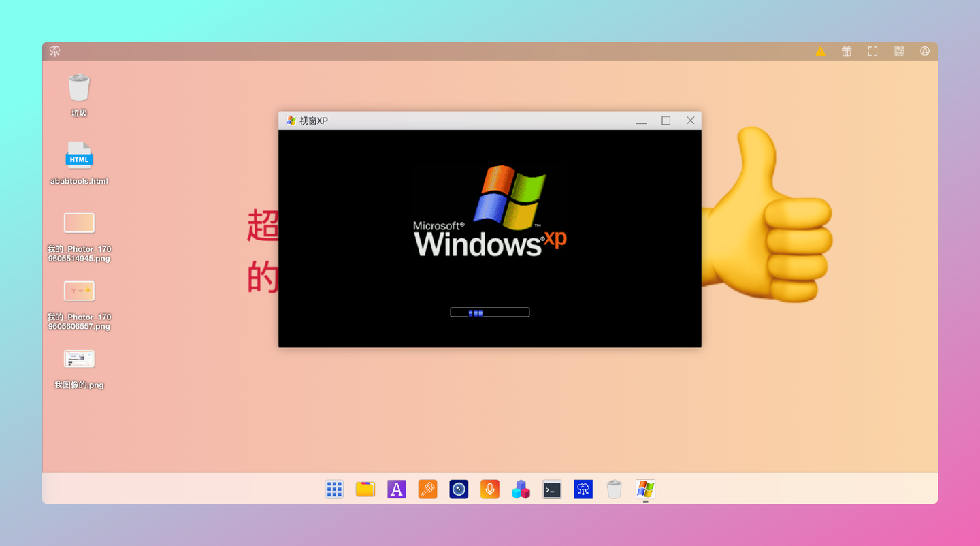This screenshot has height=546, width=980.
Task: Open the microphone voice recorder from the dock
Action: (x=489, y=489)
